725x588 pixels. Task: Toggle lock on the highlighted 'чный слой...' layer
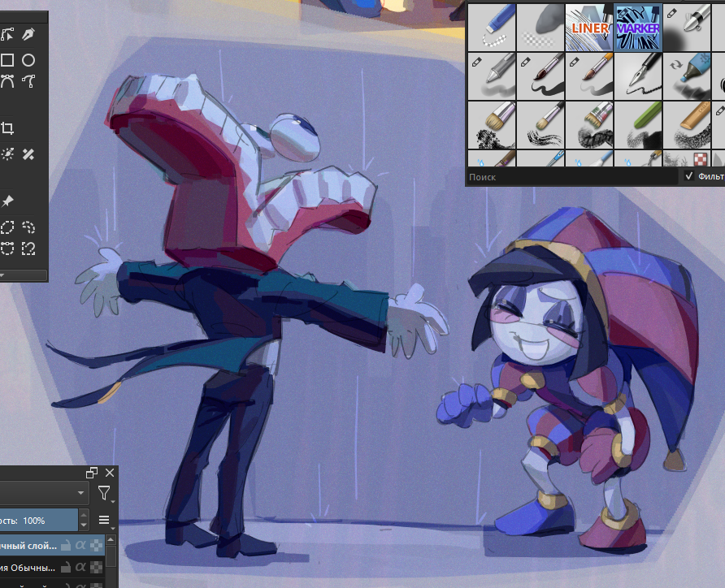point(66,546)
